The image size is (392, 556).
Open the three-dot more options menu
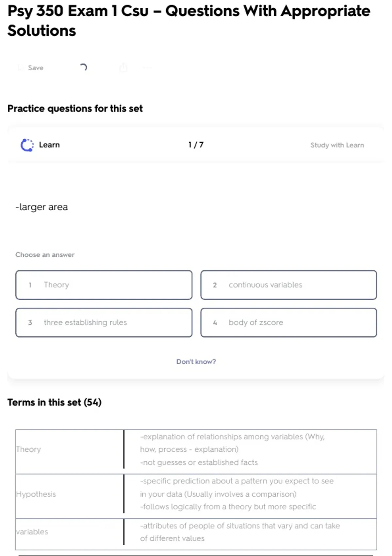click(147, 68)
